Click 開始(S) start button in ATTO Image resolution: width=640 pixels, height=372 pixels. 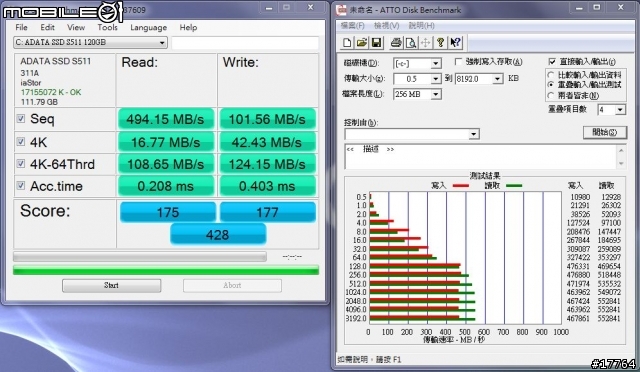pos(605,132)
